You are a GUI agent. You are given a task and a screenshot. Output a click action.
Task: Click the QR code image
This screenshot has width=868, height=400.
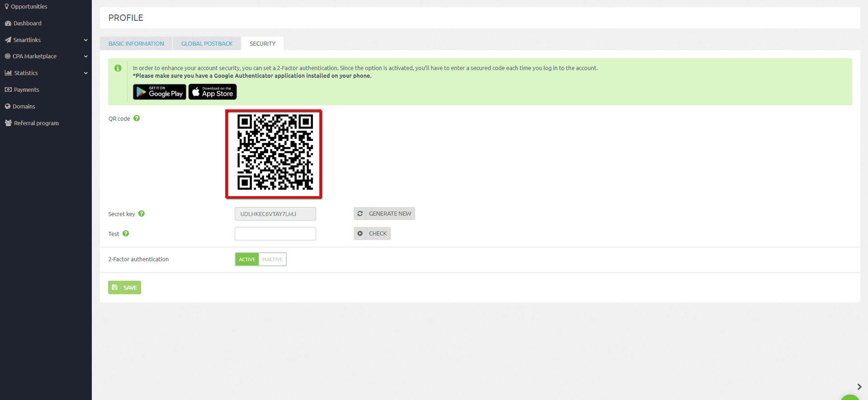tap(274, 154)
